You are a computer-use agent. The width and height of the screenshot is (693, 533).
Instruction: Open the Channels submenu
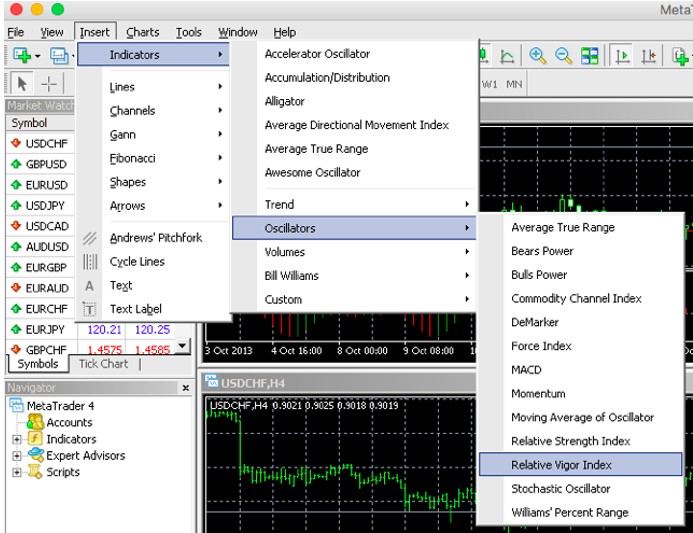154,110
